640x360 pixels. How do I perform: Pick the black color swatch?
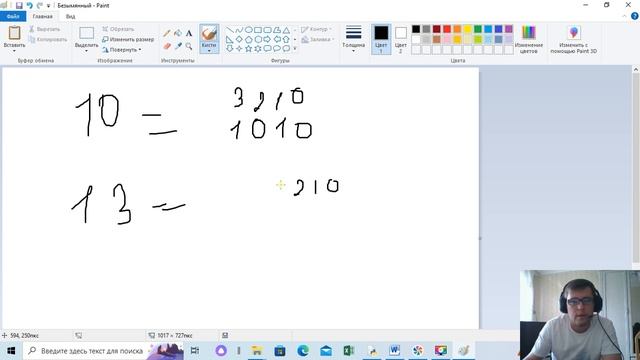click(416, 29)
